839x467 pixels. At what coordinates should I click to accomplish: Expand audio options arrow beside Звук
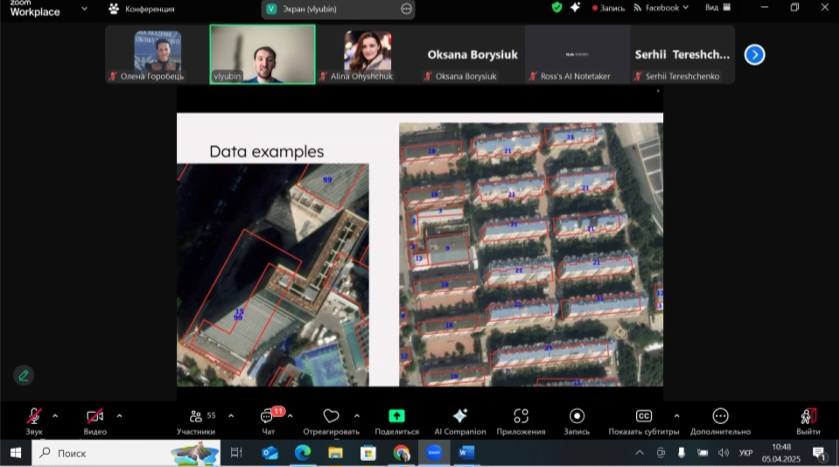(55, 415)
